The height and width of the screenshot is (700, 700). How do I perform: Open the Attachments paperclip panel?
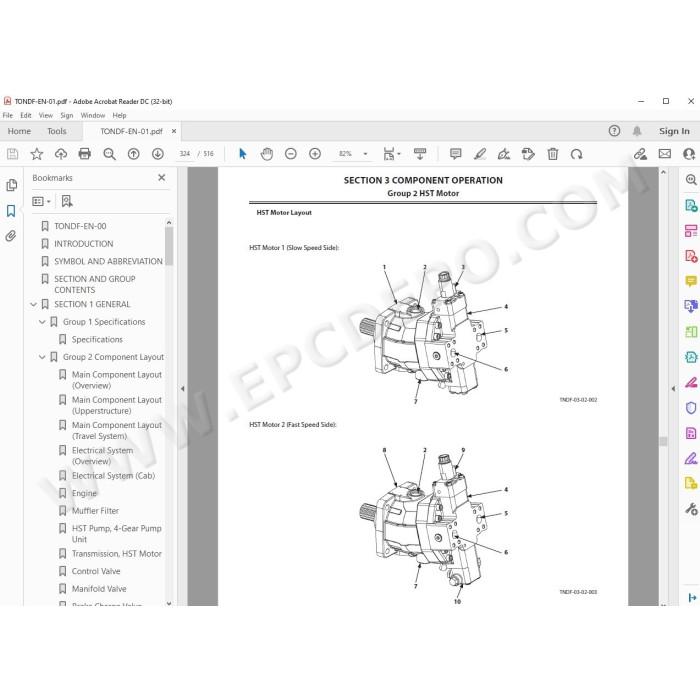click(x=11, y=236)
